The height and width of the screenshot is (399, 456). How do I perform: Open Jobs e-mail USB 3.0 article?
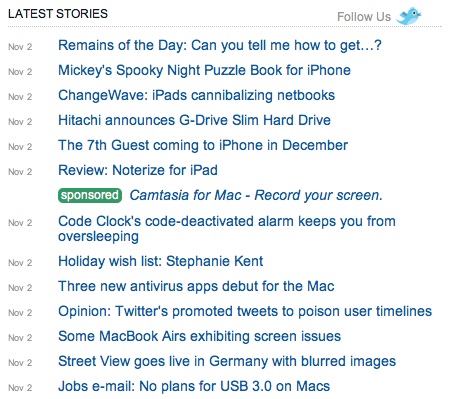point(194,386)
